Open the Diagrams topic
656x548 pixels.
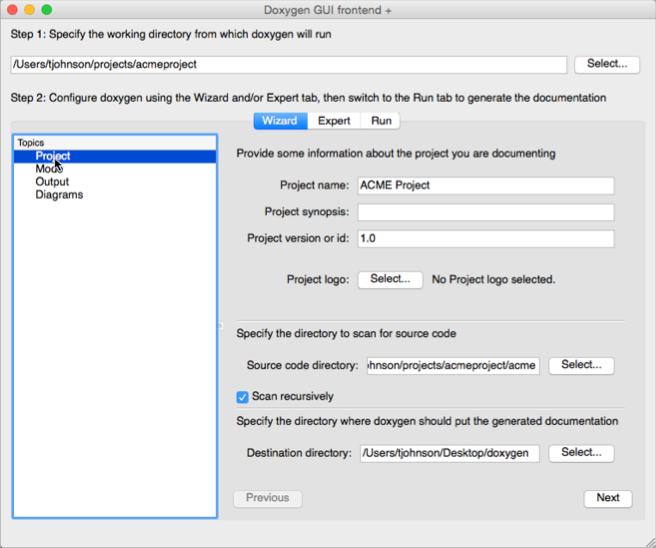pos(59,195)
